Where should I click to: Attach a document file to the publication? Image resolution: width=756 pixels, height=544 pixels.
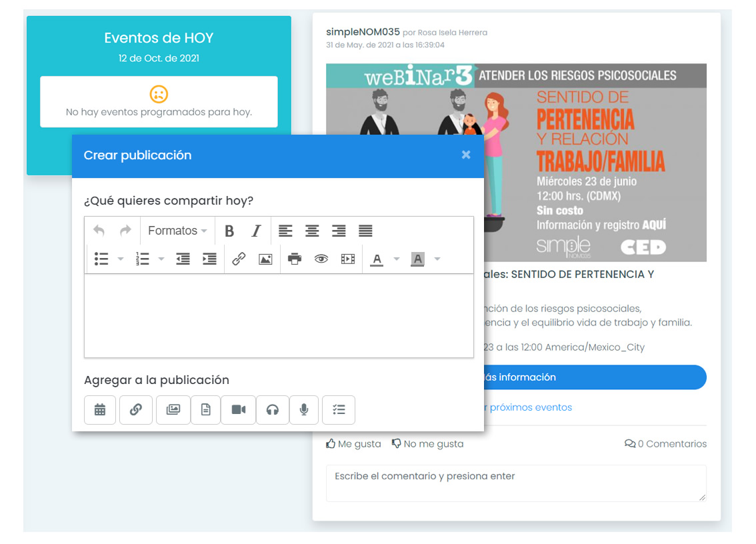205,410
